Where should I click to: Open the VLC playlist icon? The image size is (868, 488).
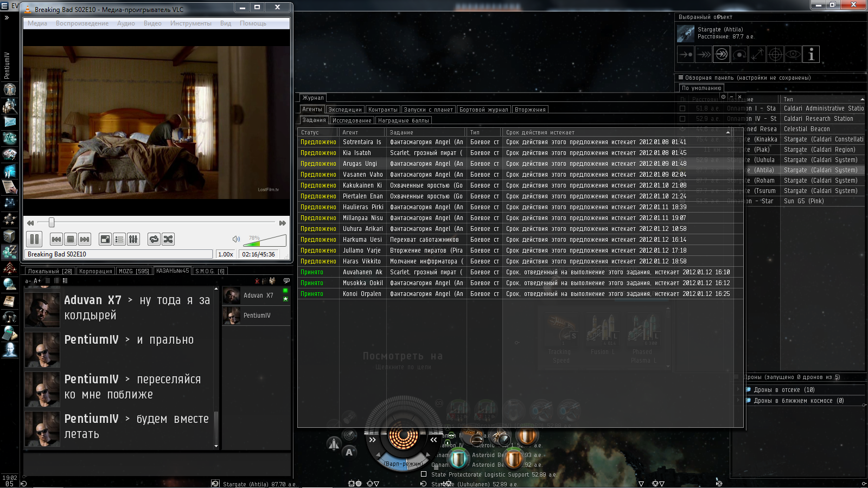[119, 239]
